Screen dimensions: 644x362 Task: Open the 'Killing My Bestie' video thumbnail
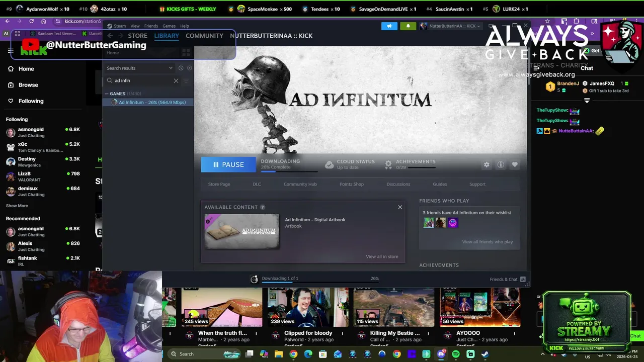coord(394,307)
